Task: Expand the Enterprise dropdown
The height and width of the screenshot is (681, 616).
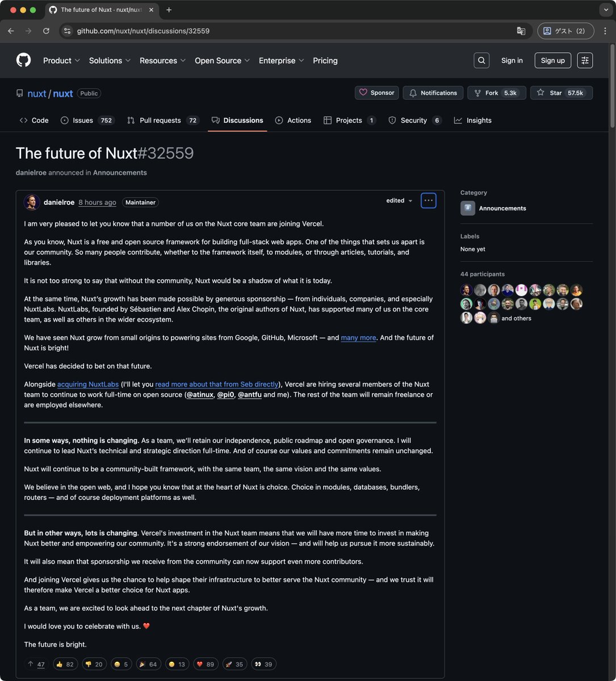Action: [x=282, y=60]
